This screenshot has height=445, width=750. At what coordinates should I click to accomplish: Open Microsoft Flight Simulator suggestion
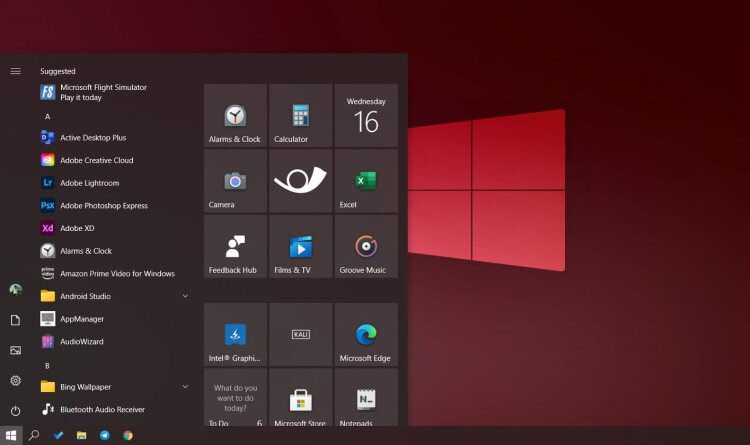tap(115, 92)
